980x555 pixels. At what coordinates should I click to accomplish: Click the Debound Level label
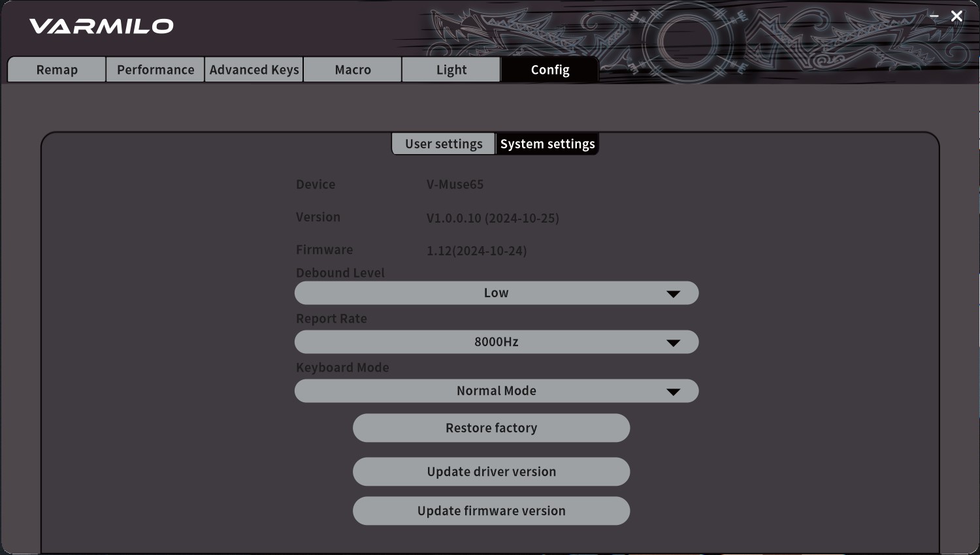(x=340, y=273)
